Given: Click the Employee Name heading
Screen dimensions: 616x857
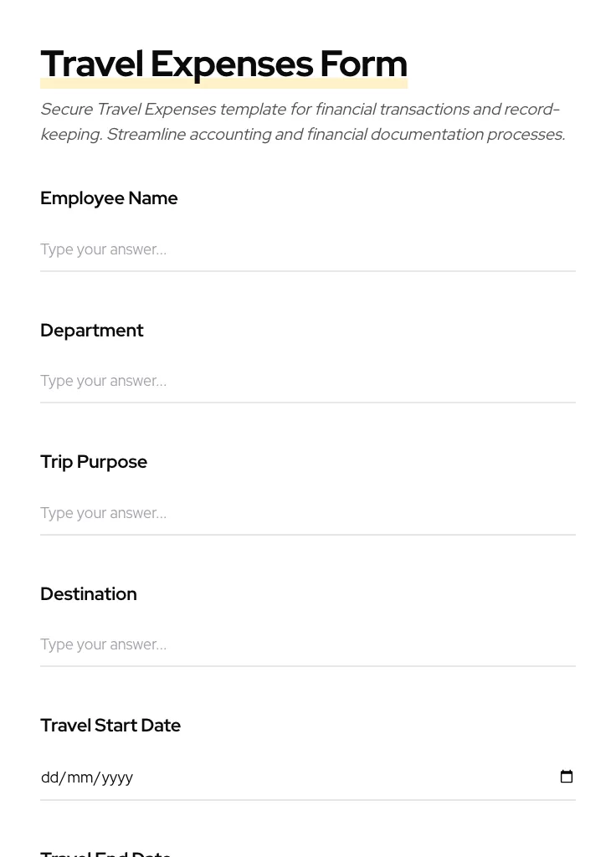Looking at the screenshot, I should (109, 198).
